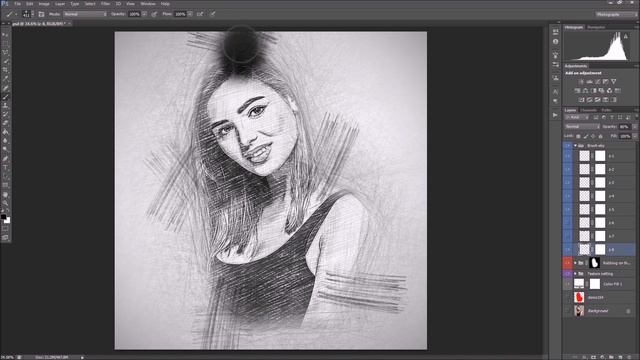Toggle visibility of Color Fill 1 layer

tap(567, 284)
